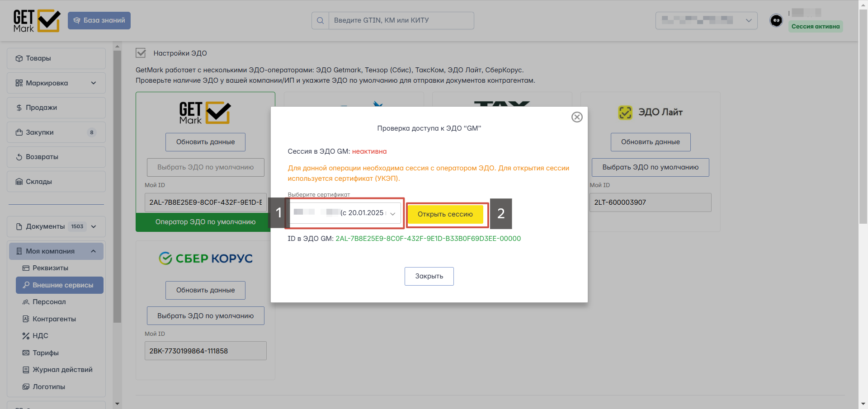Click Обновить данные on ЭДО Лайт card
The width and height of the screenshot is (868, 409).
(651, 142)
